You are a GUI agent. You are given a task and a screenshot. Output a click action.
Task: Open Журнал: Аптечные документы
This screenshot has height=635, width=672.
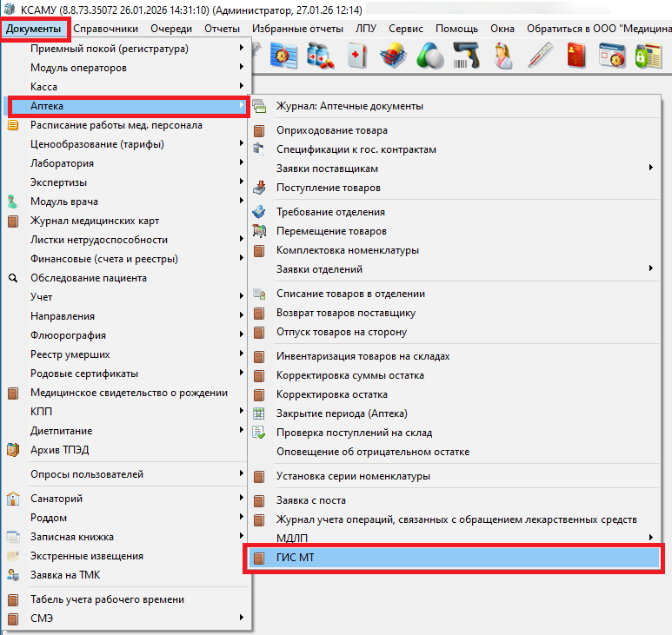click(349, 106)
